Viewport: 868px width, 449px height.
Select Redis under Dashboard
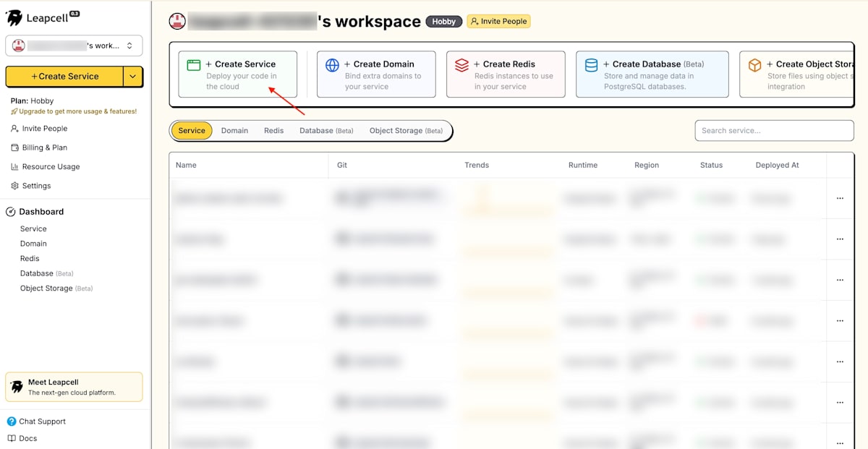[x=30, y=258]
